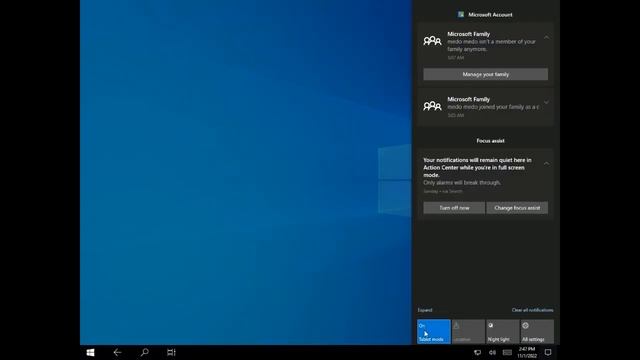The height and width of the screenshot is (360, 640).
Task: Open the clock showing 2:47 PM
Action: pyautogui.click(x=527, y=353)
